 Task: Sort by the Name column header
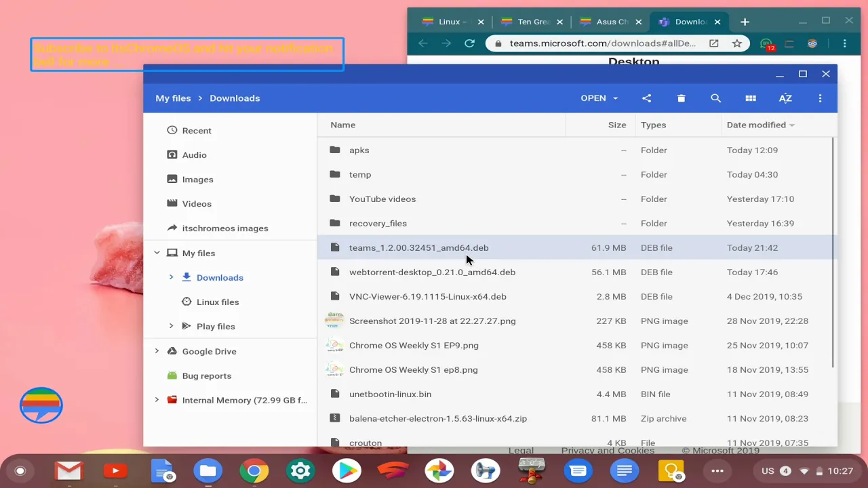point(342,125)
